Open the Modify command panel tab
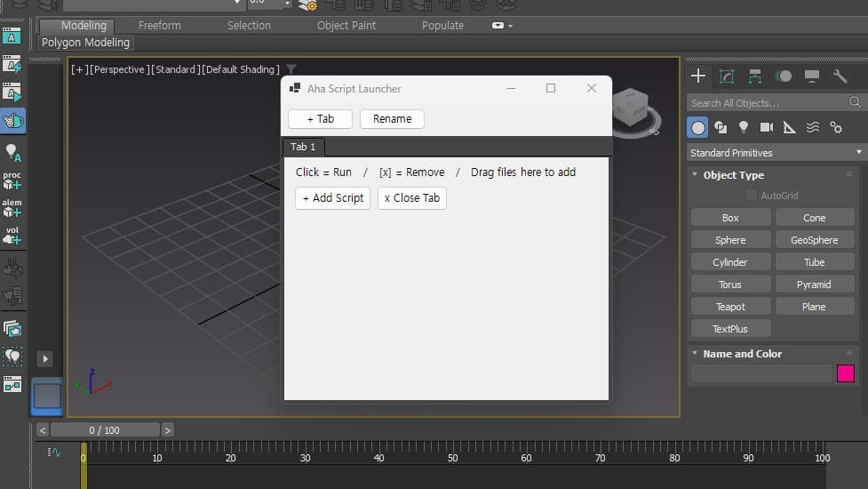Screen dimensions: 868x489 (726, 76)
